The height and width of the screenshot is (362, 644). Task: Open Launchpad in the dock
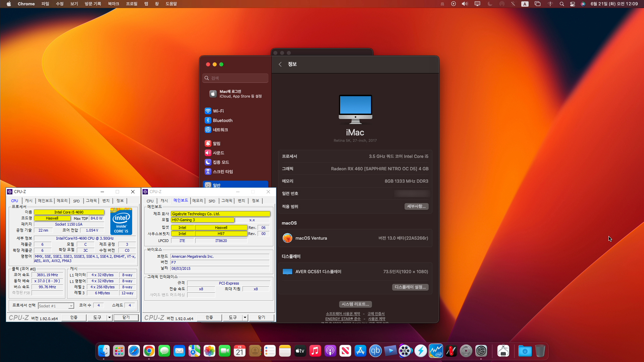tap(119, 351)
